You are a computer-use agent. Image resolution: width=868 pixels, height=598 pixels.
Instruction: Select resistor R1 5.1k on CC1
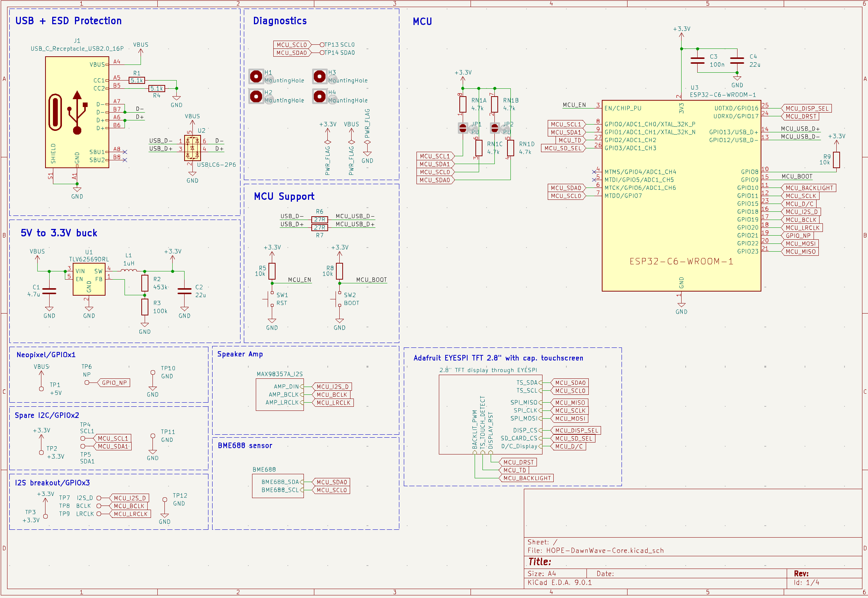tap(137, 80)
